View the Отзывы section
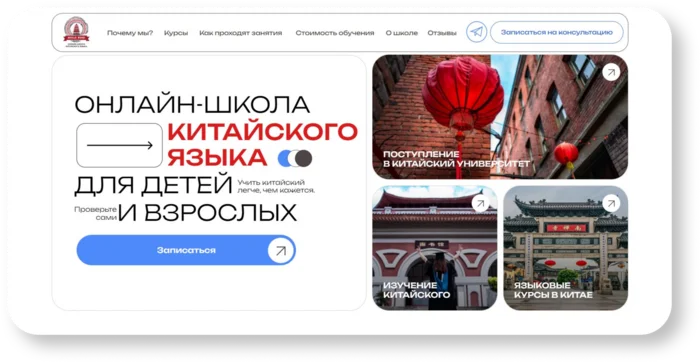 (442, 33)
